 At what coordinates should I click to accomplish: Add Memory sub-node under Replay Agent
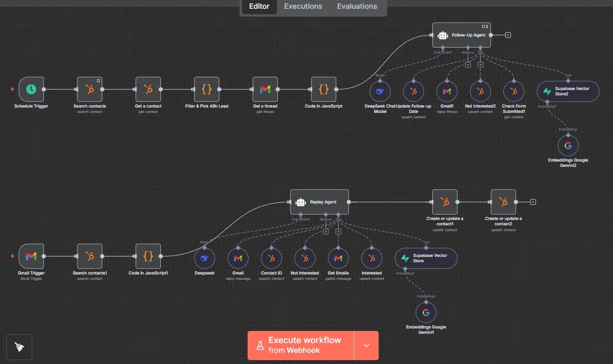pos(326,232)
